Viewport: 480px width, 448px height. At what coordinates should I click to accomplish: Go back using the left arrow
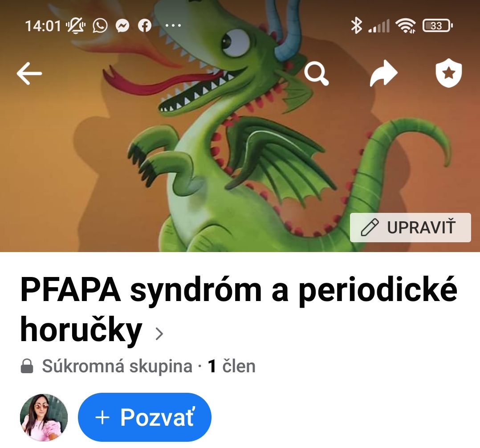[x=29, y=73]
